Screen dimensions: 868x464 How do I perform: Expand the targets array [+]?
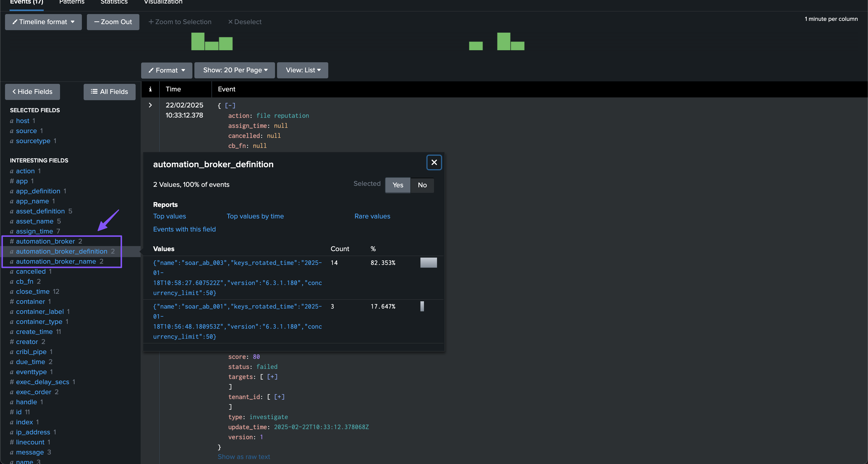coord(272,377)
